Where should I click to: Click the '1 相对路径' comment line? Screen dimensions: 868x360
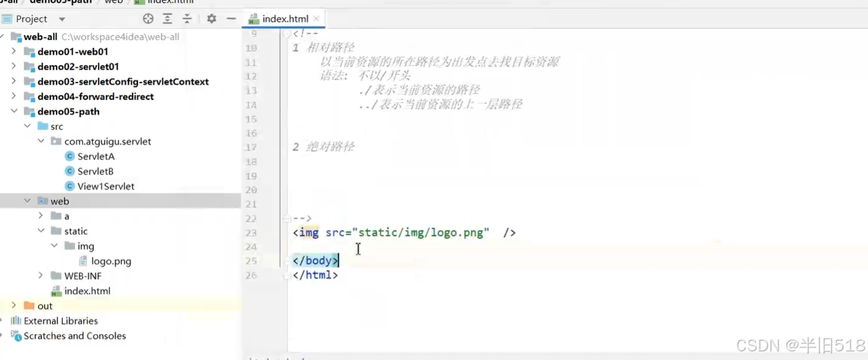pyautogui.click(x=323, y=48)
